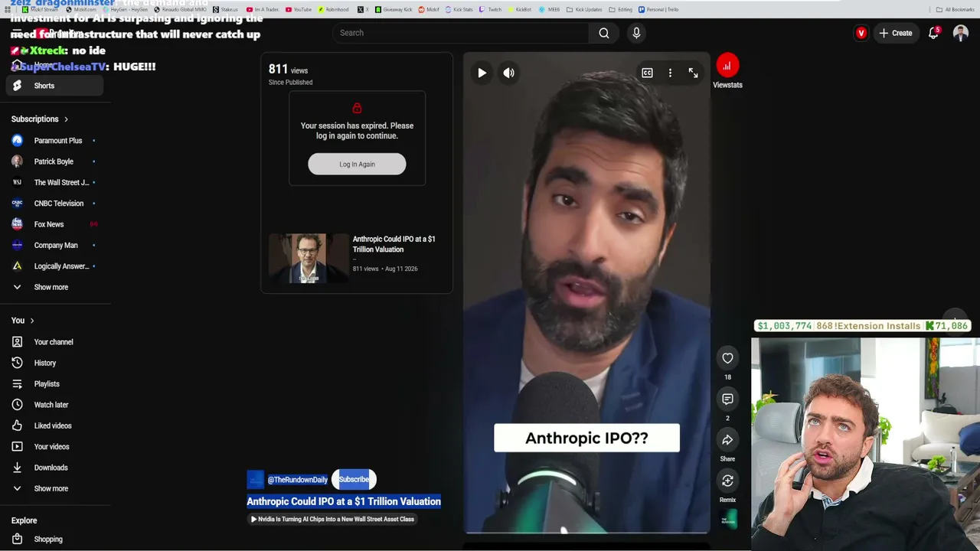Open the Robinhood bookmark
Image resolution: width=980 pixels, height=551 pixels.
(334, 9)
